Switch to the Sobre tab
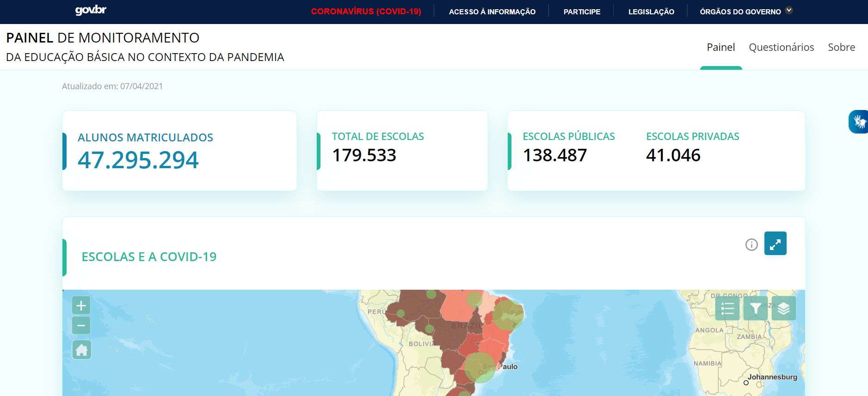The width and height of the screenshot is (868, 396). click(x=841, y=47)
